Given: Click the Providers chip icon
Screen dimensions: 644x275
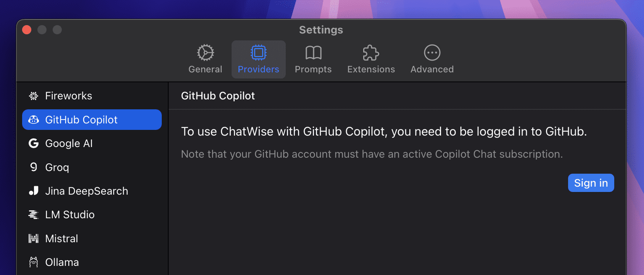Looking at the screenshot, I should (258, 53).
